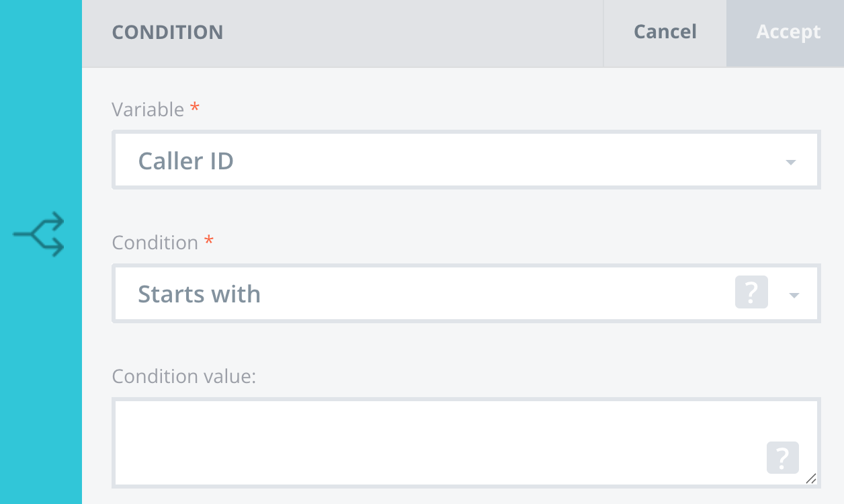Open help for the Starts with condition
The image size is (844, 504).
[751, 293]
